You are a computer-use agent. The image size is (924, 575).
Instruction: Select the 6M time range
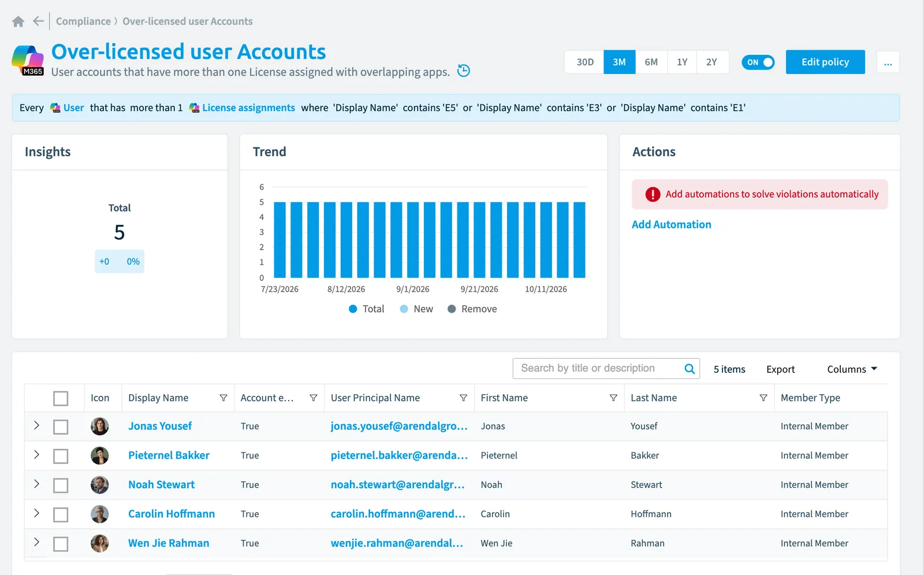point(651,62)
